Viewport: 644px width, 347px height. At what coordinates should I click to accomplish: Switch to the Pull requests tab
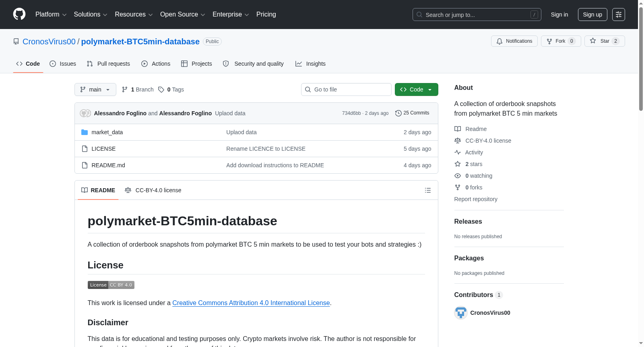108,64
